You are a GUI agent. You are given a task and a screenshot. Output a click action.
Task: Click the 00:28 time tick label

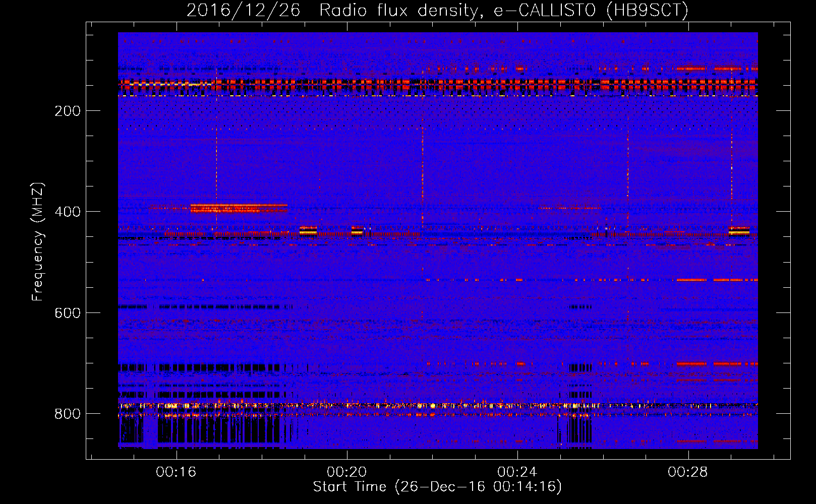687,472
